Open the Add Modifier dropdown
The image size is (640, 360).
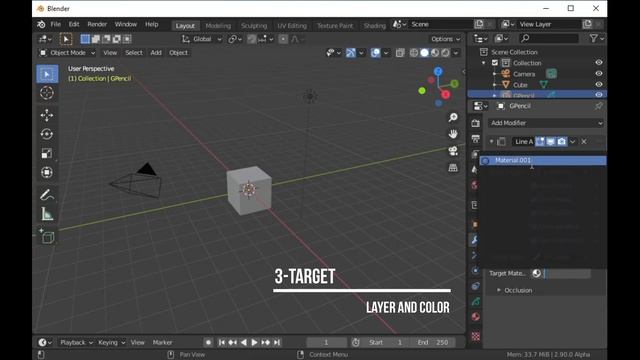click(x=545, y=123)
